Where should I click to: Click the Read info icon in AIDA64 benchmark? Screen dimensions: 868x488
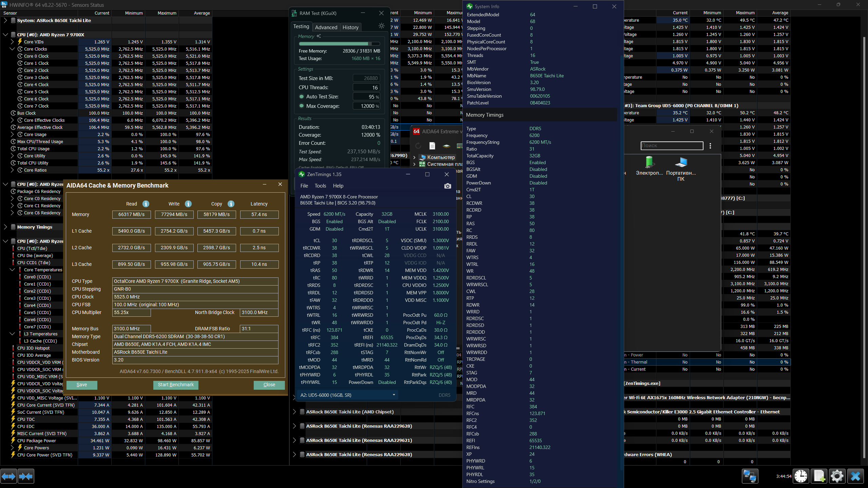[146, 204]
